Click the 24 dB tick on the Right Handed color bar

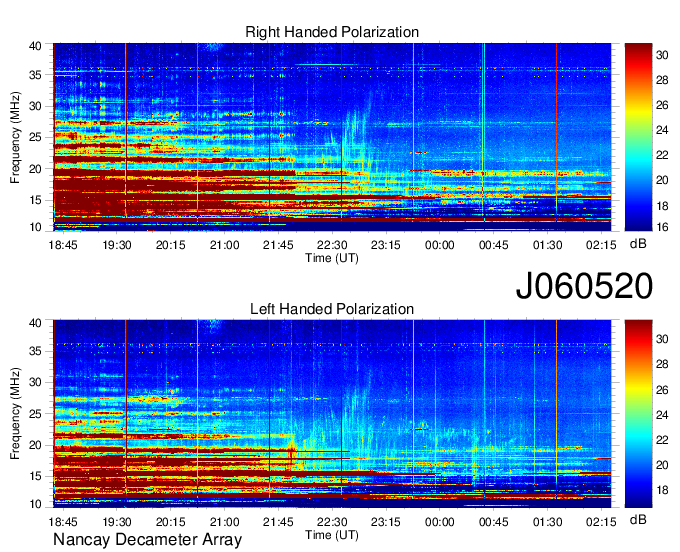[662, 130]
